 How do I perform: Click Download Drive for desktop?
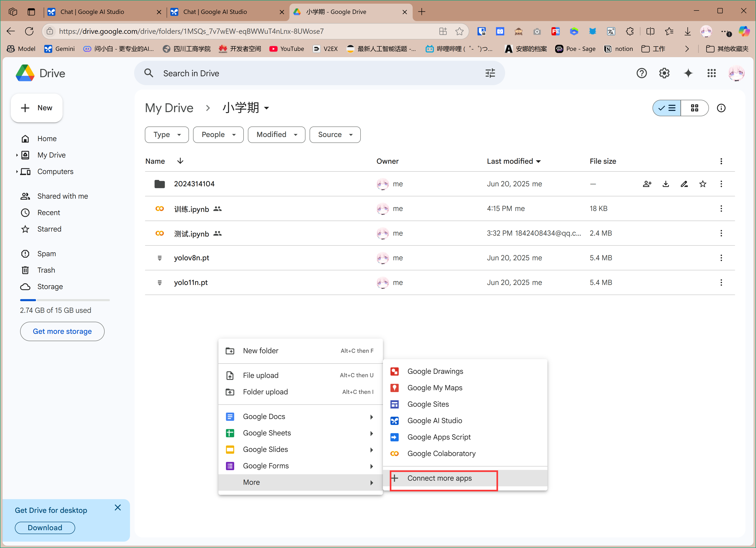click(x=45, y=528)
